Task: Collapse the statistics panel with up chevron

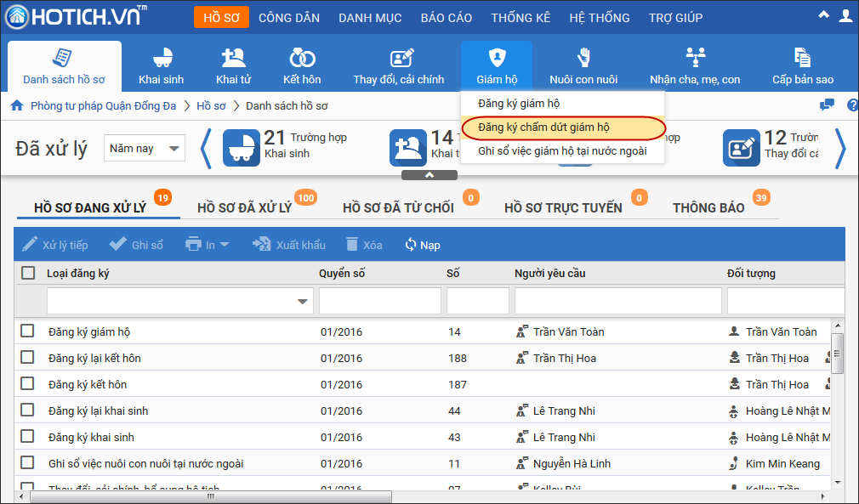Action: [429, 175]
